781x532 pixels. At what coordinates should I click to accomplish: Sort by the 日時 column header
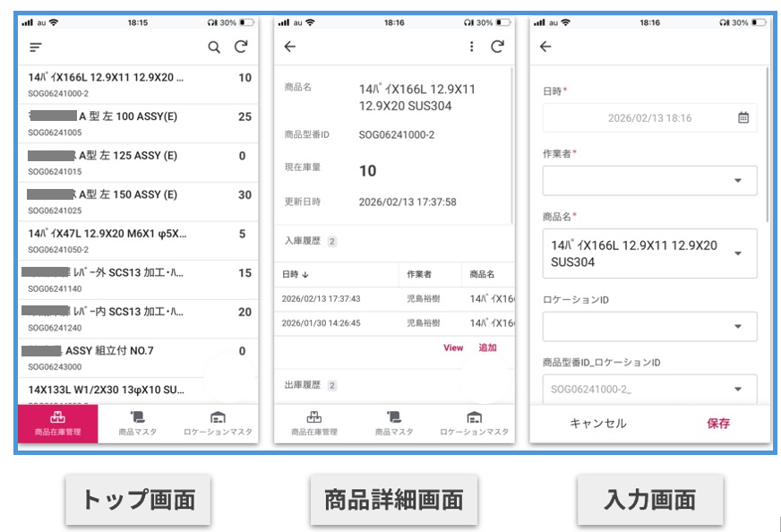tap(296, 274)
